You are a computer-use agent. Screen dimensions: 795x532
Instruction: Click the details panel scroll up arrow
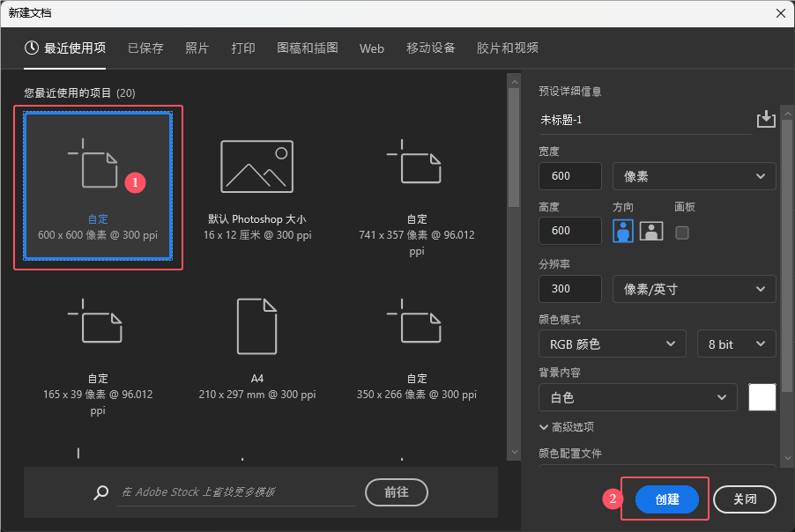pyautogui.click(x=787, y=114)
